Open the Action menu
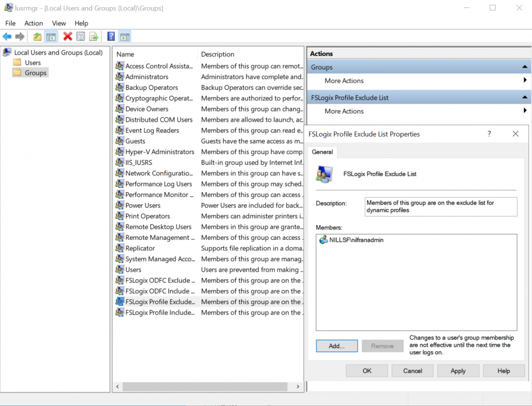532x406 pixels. tap(34, 23)
